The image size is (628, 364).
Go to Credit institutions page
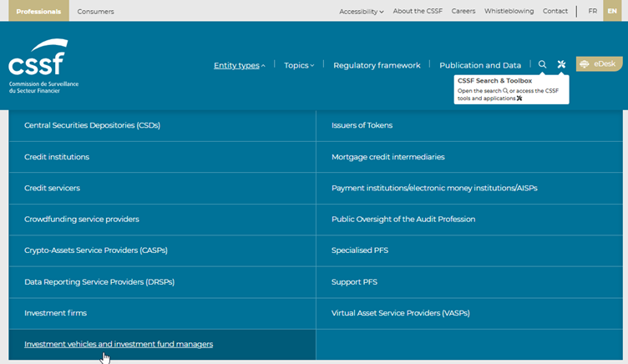point(57,156)
